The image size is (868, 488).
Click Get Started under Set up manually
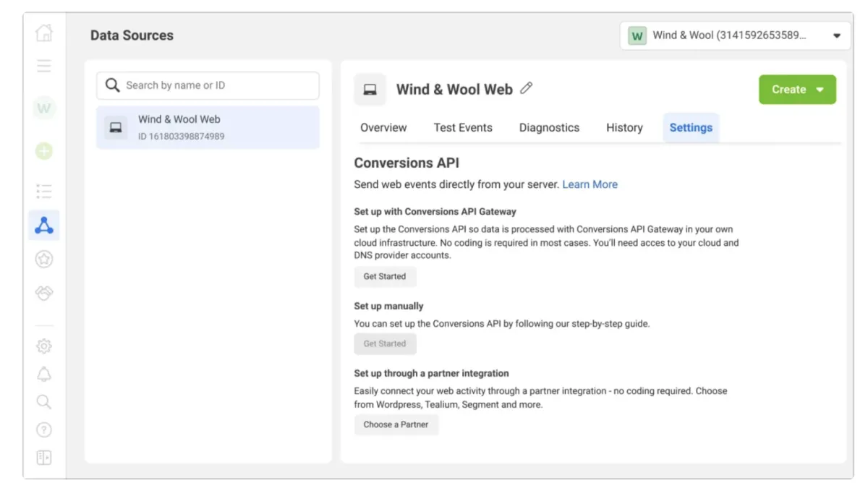click(385, 343)
